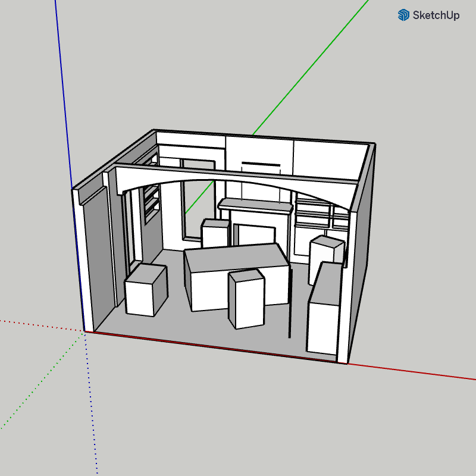Select the long cabinet along right wall
476x476 pixels.
325,308
